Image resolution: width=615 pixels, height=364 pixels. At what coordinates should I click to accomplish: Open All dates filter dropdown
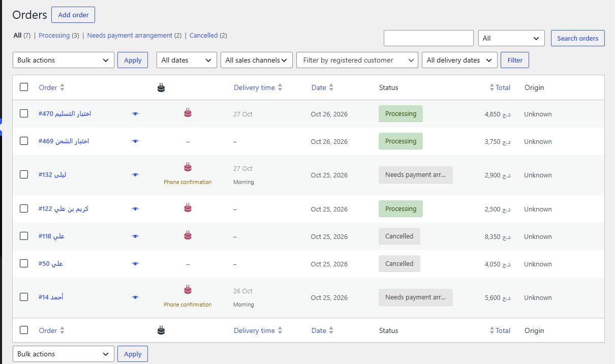point(187,60)
